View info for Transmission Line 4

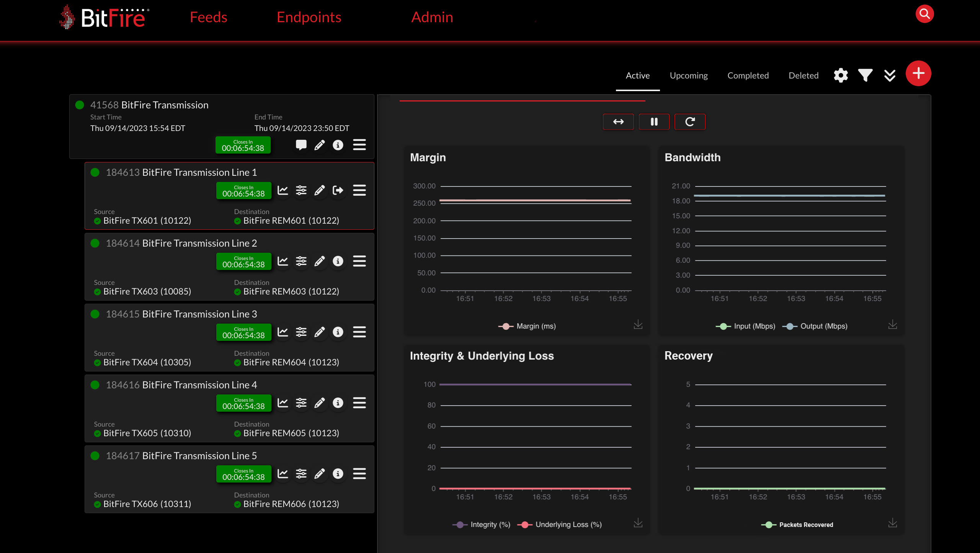[x=338, y=403]
